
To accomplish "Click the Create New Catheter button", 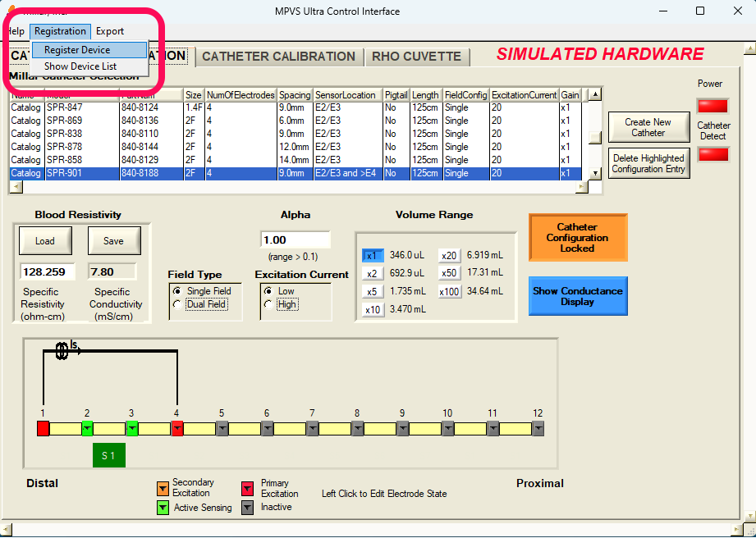I will click(x=648, y=127).
